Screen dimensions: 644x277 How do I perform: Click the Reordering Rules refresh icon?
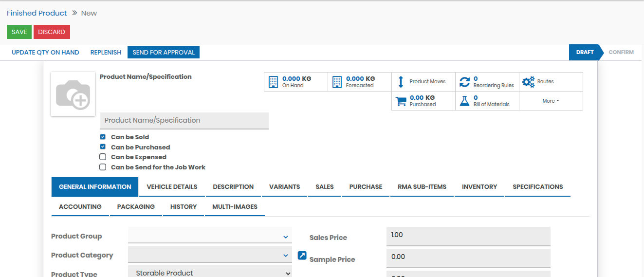464,82
